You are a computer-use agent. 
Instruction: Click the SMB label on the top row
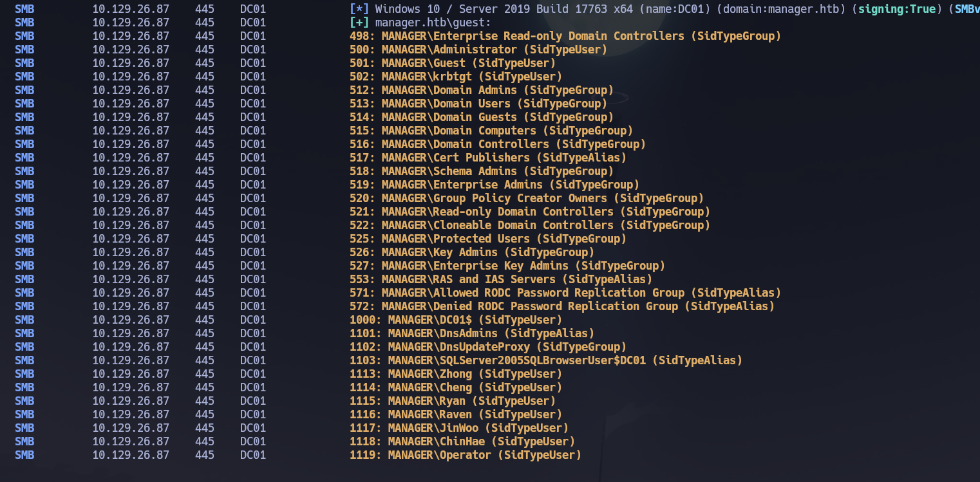24,9
